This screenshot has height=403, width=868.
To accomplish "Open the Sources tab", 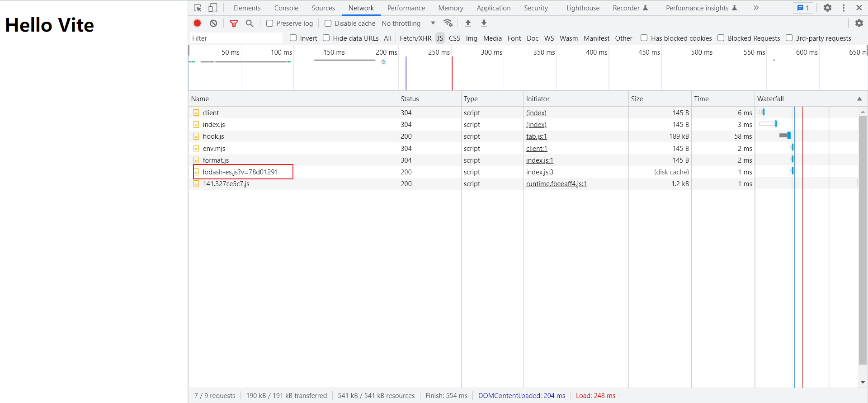I will point(323,8).
